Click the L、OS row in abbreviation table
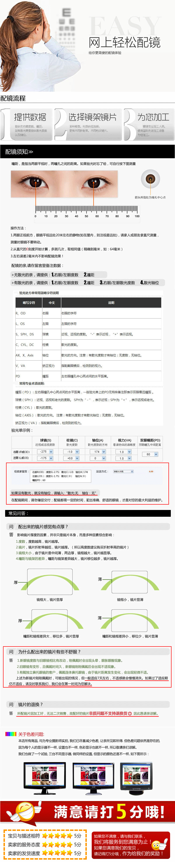Image resolution: width=175 pixels, height=868 pixels. (88, 323)
